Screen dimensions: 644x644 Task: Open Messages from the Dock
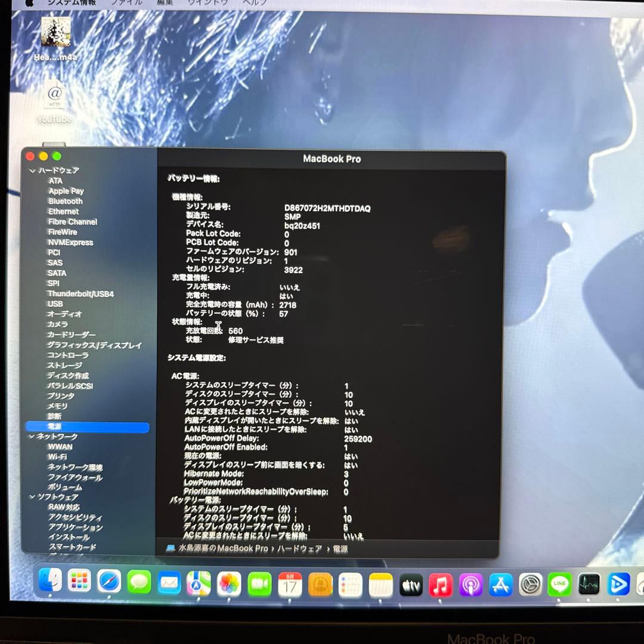139,584
